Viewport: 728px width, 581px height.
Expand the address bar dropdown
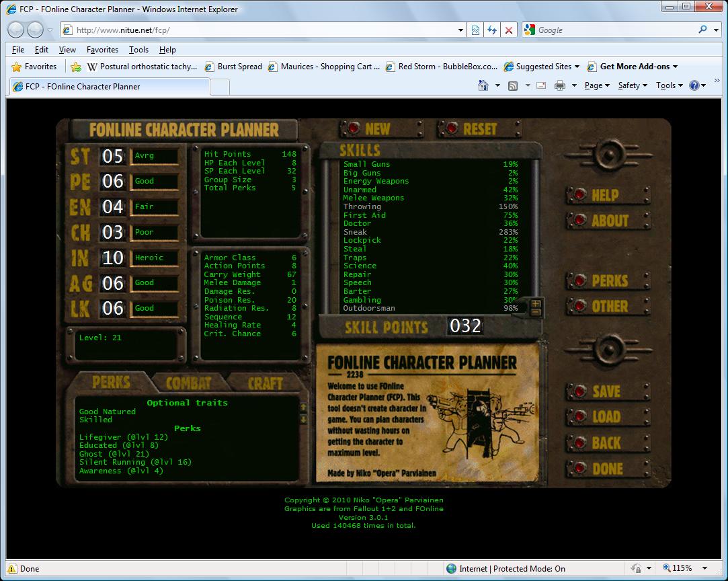[460, 30]
